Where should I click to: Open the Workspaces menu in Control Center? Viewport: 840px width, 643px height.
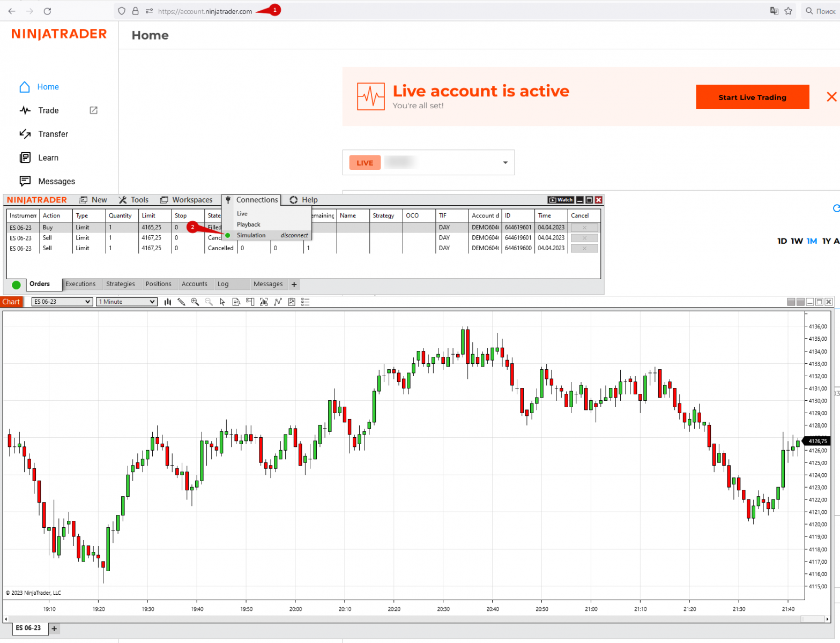tap(187, 200)
